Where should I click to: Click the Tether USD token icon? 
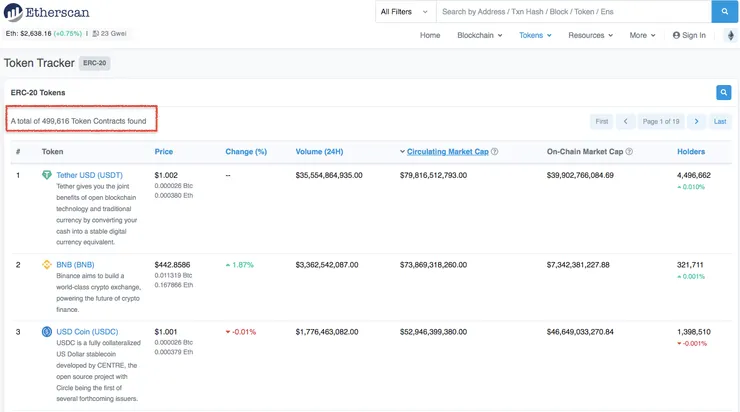pos(47,175)
